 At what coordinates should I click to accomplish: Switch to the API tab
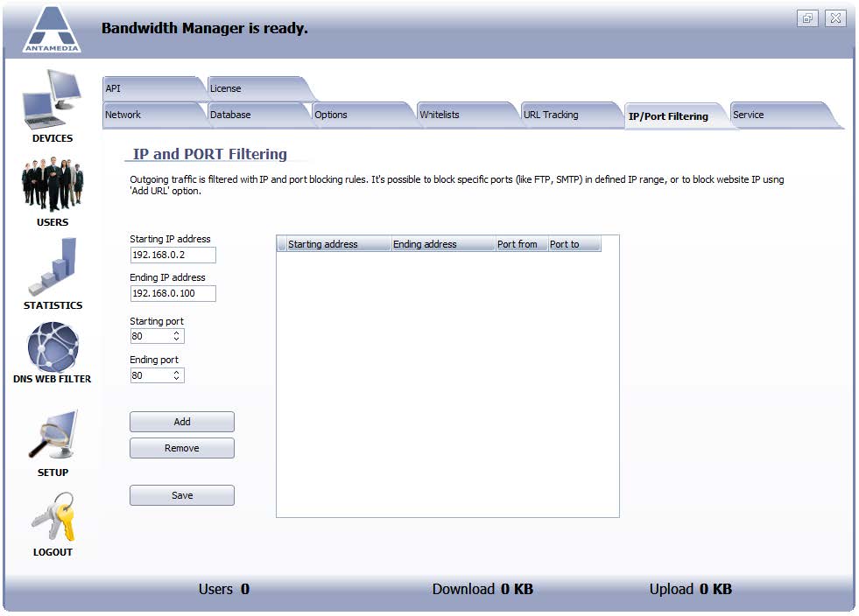(x=151, y=88)
